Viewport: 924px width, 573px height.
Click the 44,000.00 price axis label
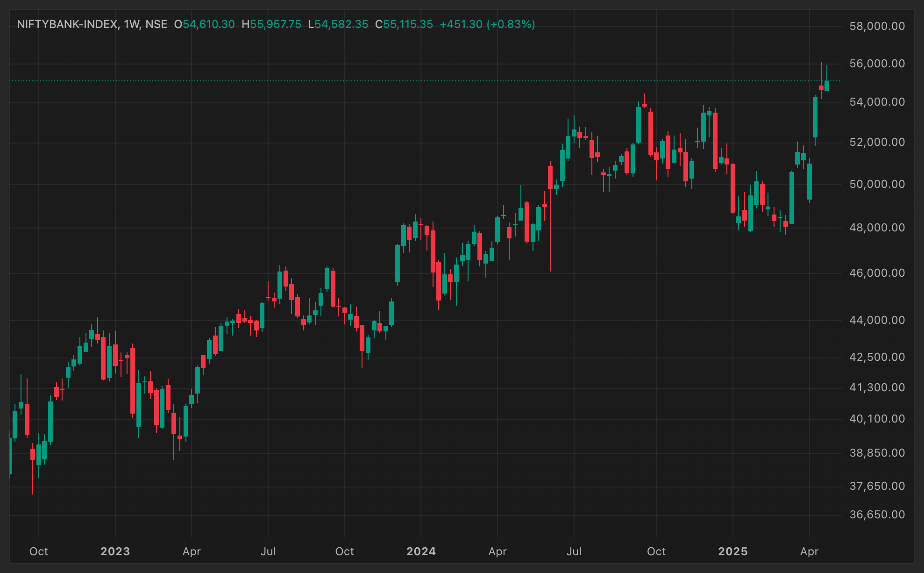point(877,320)
